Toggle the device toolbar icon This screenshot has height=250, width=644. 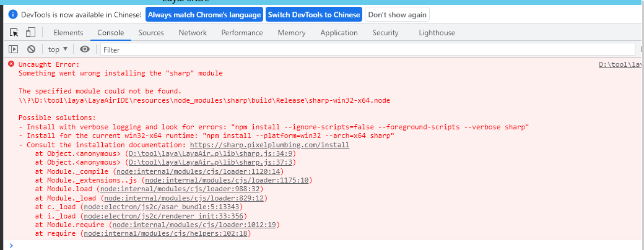point(30,33)
